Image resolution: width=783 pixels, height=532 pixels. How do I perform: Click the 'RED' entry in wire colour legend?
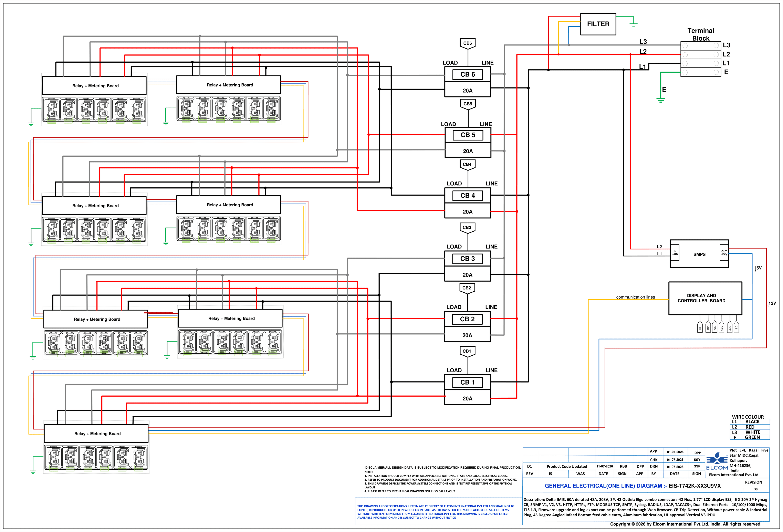(750, 427)
